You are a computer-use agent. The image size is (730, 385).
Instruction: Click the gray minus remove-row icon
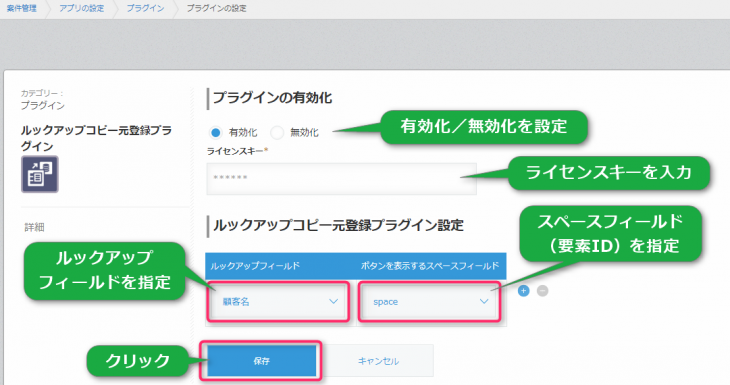[542, 291]
